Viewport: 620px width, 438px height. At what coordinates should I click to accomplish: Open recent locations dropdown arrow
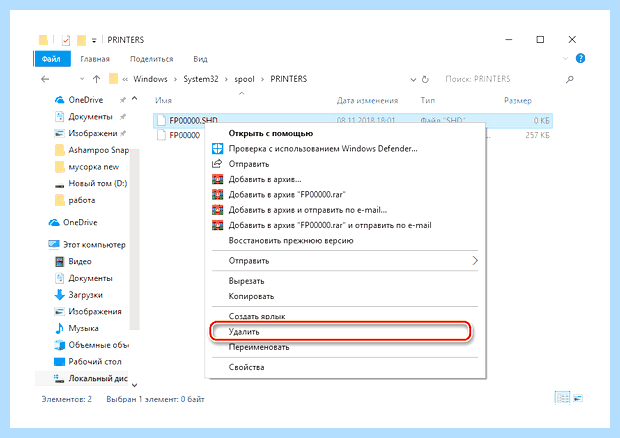click(82, 79)
